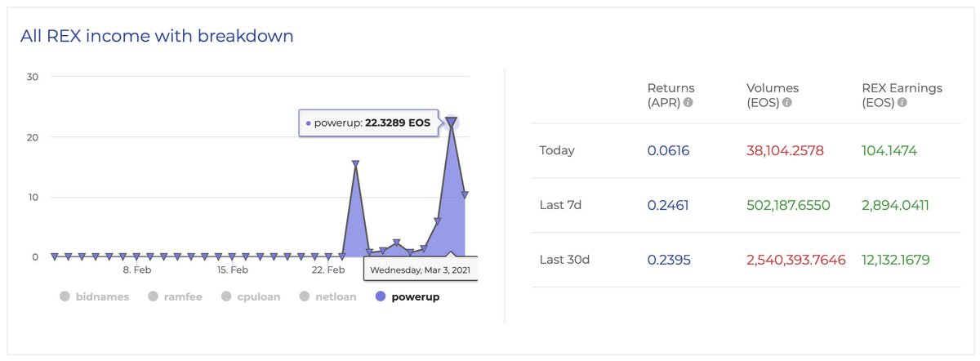Click the data marker at 15 EOS spike

pyautogui.click(x=355, y=164)
